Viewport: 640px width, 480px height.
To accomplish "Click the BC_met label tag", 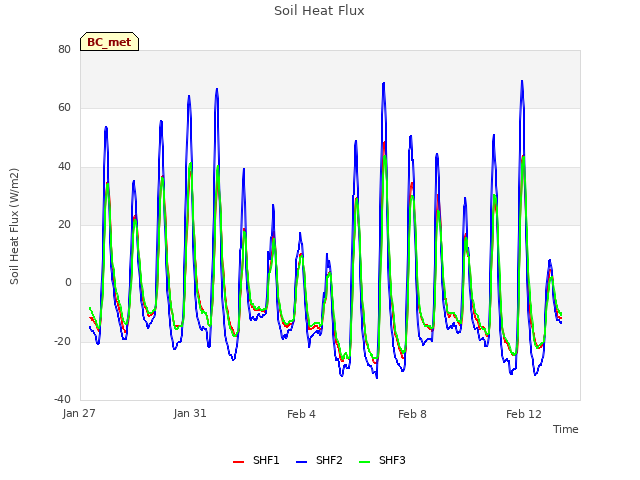I will 109,42.
